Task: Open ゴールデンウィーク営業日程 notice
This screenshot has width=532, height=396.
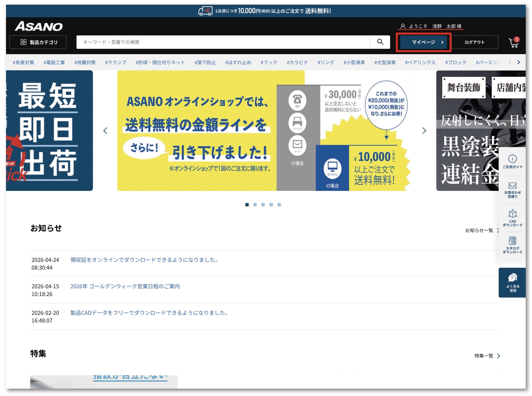Action: [125, 286]
